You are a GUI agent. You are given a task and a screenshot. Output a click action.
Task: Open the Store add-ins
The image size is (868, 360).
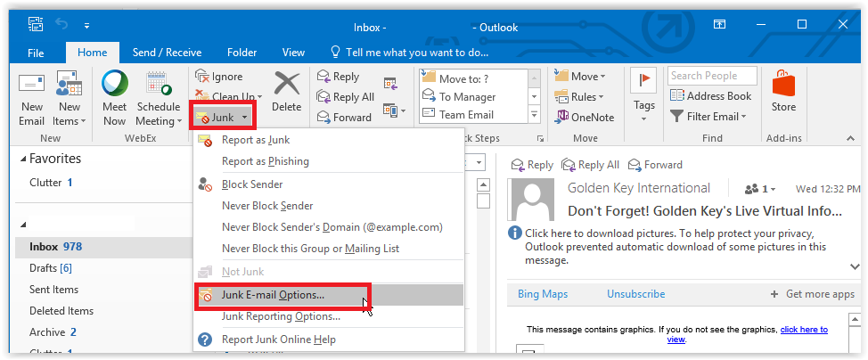(x=783, y=92)
